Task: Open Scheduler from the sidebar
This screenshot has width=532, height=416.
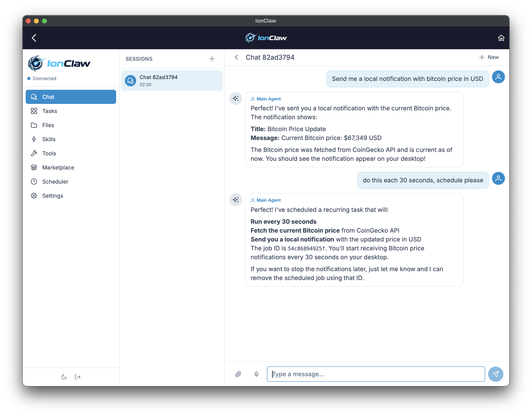Action: [x=71, y=181]
